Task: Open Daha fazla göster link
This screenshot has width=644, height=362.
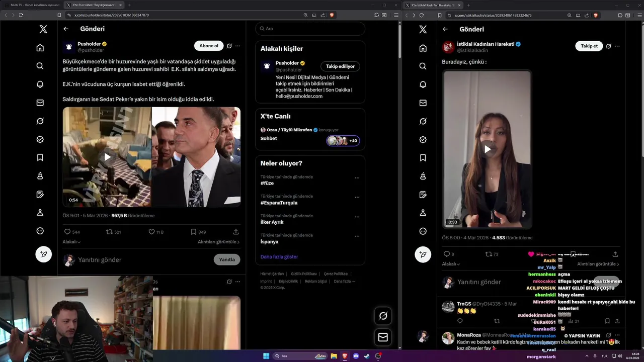Action: pos(279,256)
